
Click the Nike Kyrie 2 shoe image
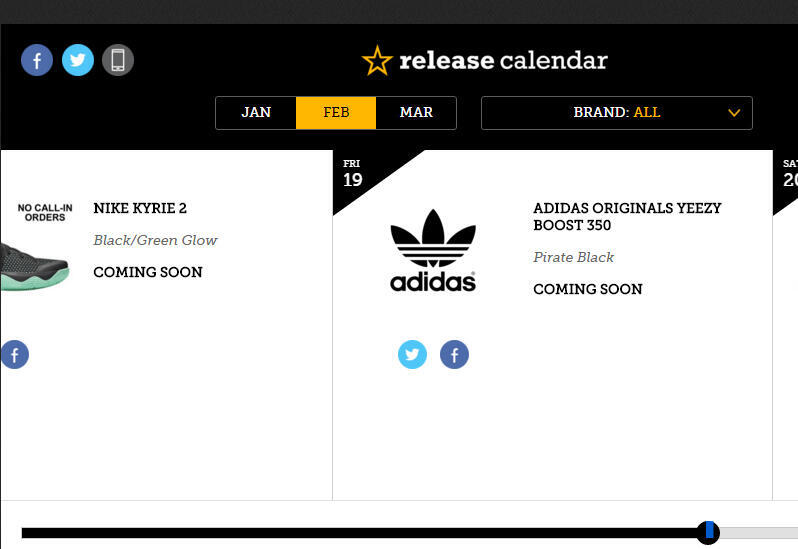click(x=34, y=267)
